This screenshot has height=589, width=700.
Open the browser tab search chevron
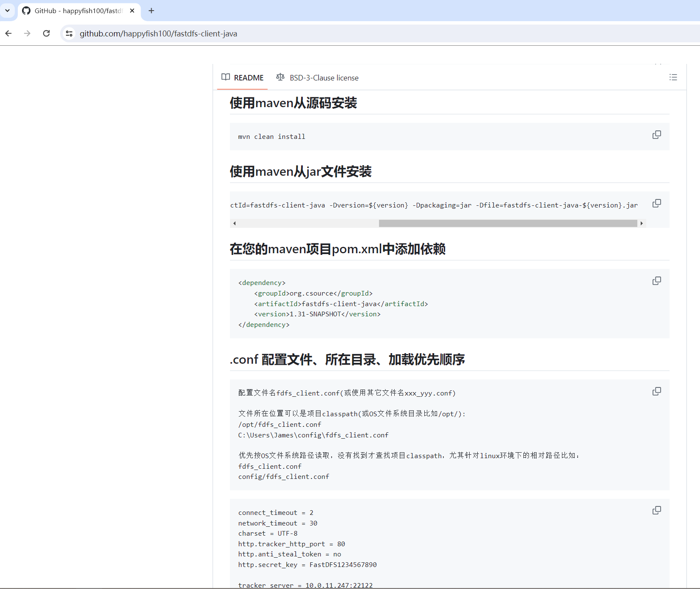pyautogui.click(x=7, y=11)
